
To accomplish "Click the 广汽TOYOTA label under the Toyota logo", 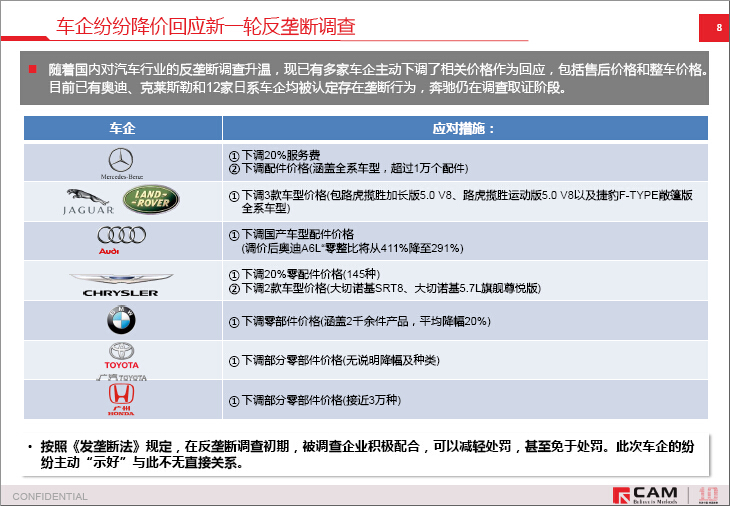I will pos(122,377).
